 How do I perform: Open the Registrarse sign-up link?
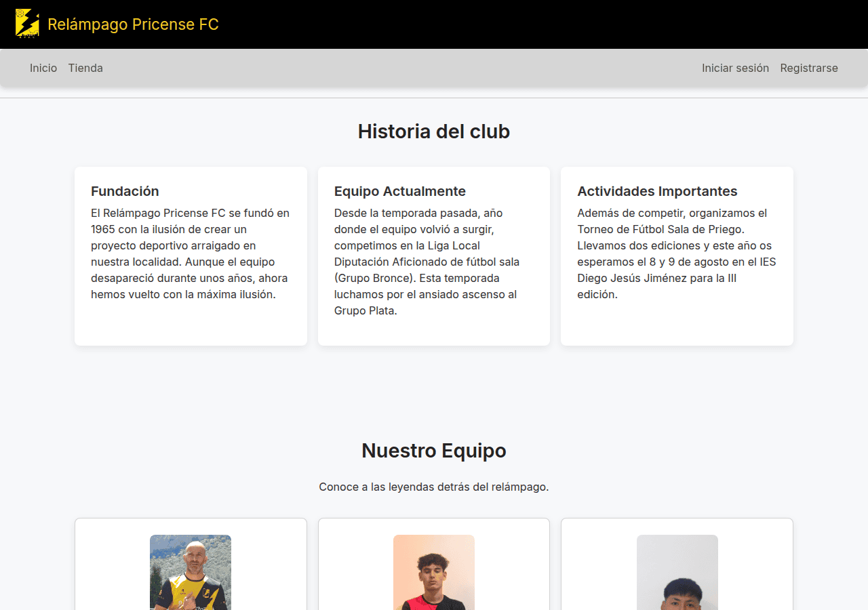809,68
